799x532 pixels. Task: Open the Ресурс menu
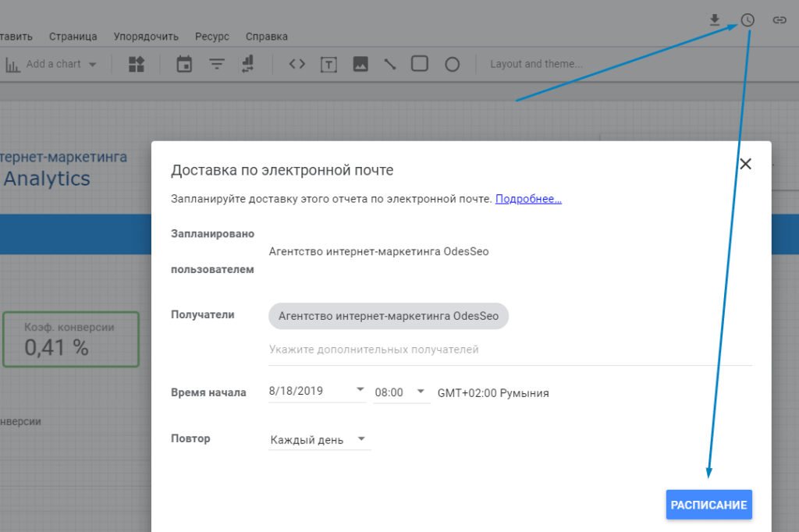[212, 37]
